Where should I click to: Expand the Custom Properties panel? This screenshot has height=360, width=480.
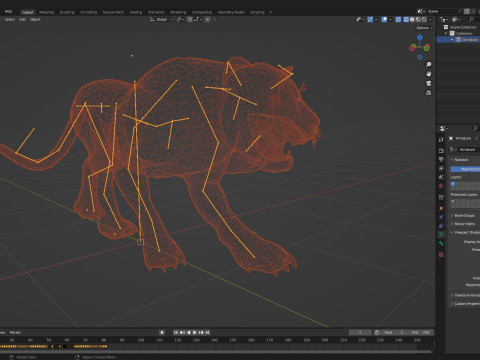[x=465, y=304]
